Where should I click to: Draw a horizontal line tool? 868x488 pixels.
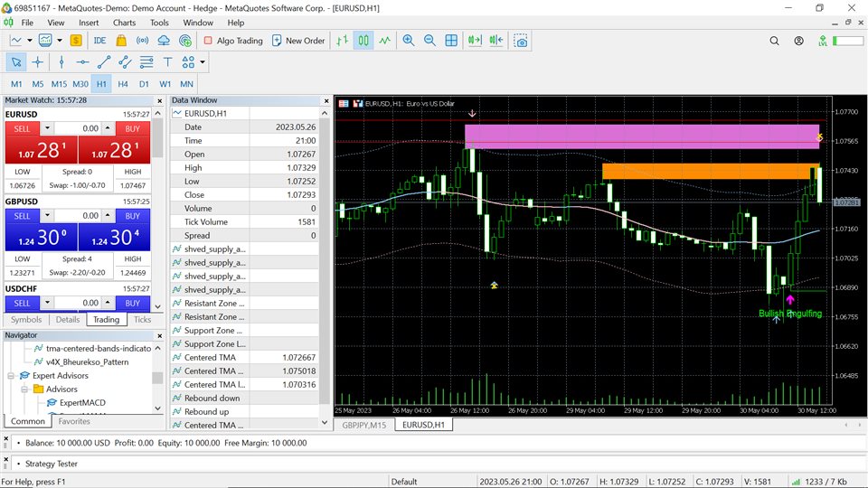82,62
